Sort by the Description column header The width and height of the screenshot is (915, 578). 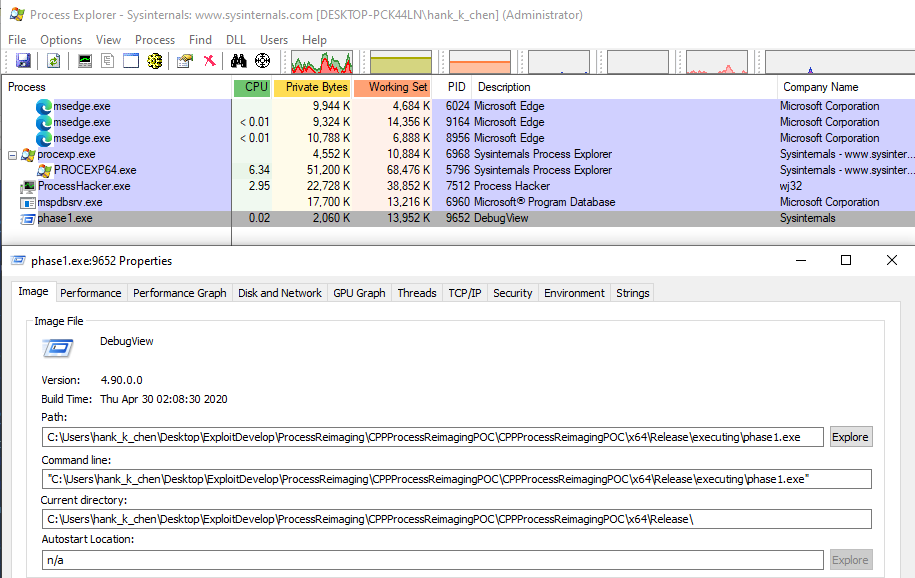[624, 87]
